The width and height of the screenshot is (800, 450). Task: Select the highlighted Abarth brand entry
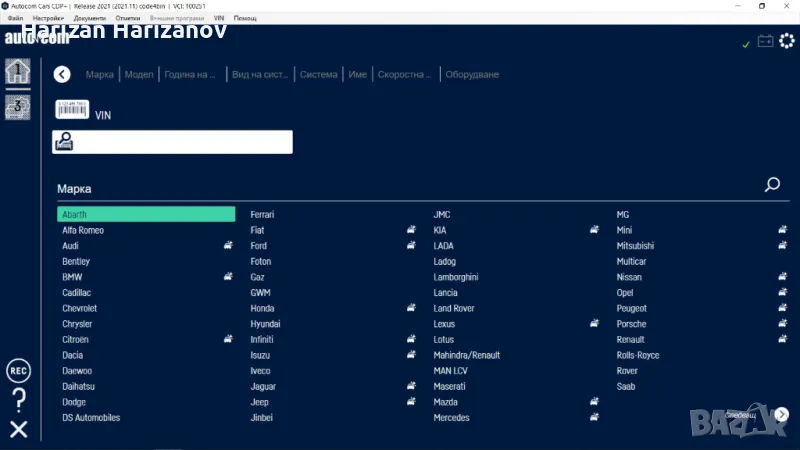pos(146,214)
